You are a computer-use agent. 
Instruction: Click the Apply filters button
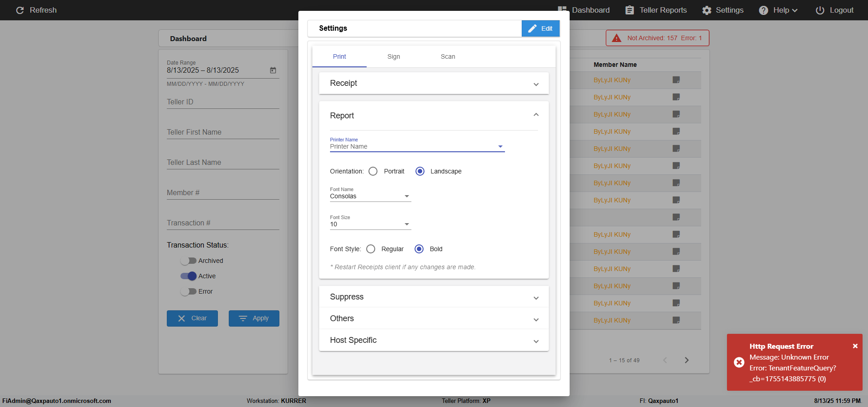click(x=254, y=318)
